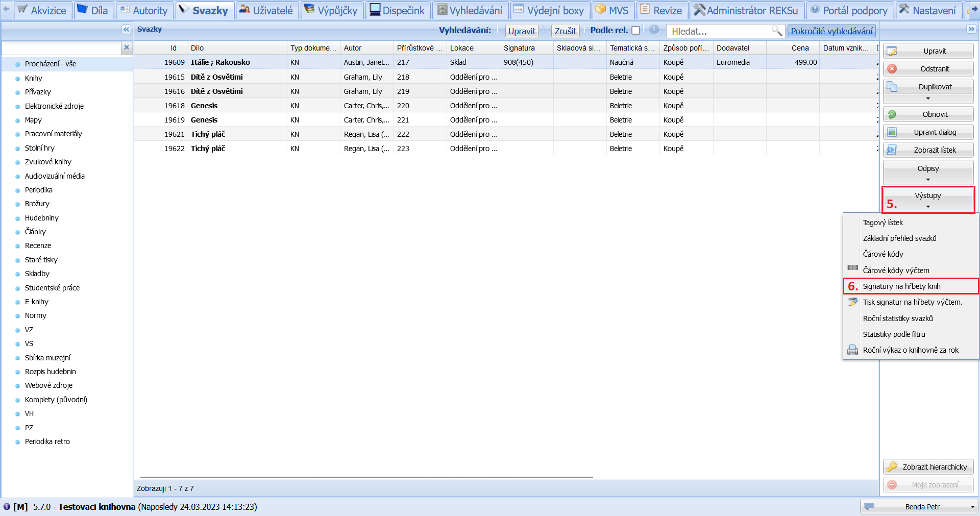Select Čárové kódy výčtem
This screenshot has width=980, height=516.
tap(911, 271)
